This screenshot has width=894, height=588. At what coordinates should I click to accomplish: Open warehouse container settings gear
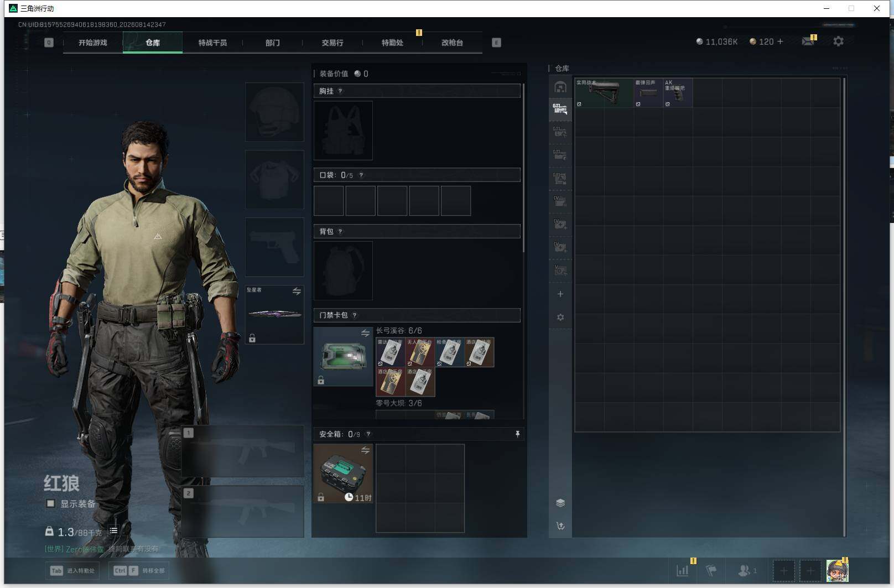560,318
